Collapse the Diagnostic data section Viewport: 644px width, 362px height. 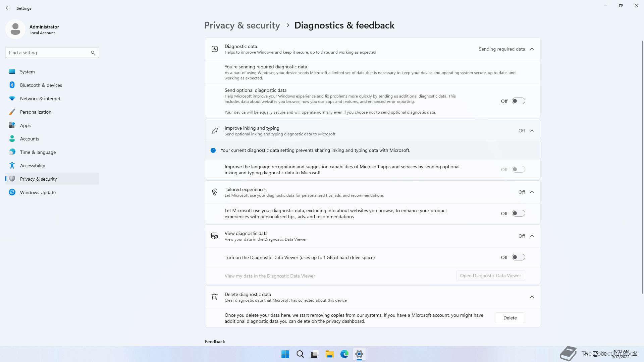[532, 49]
